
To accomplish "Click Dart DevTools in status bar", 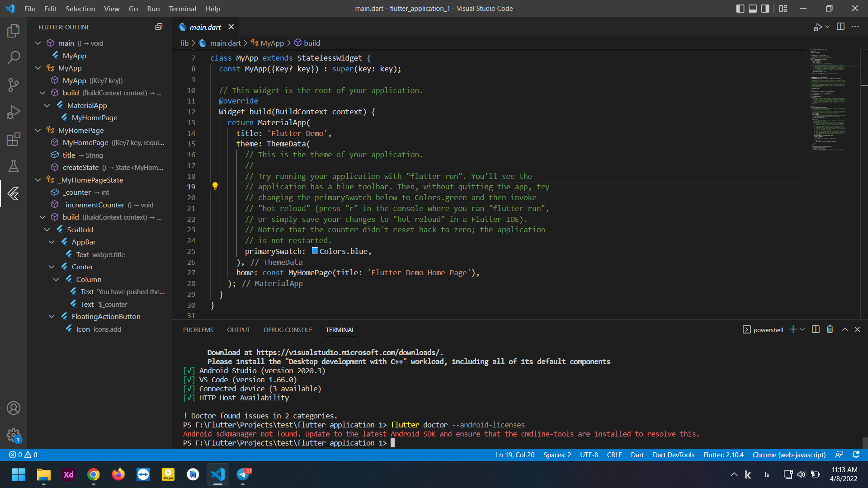I will click(x=673, y=455).
